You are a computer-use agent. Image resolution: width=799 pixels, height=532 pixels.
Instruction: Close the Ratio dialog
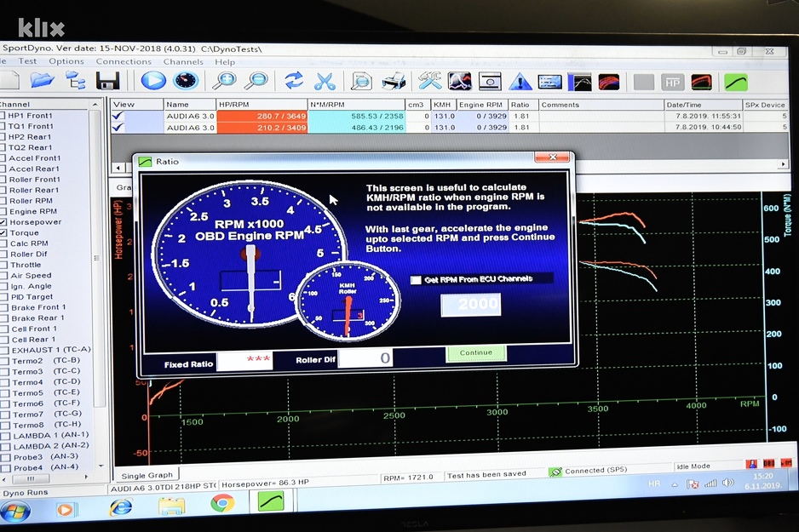coord(552,157)
